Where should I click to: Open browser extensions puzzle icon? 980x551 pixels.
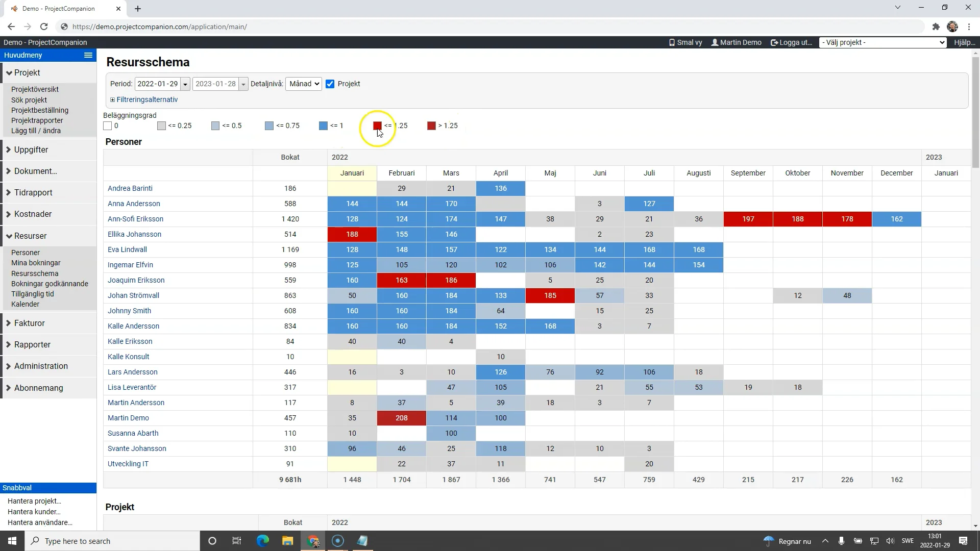tap(936, 27)
